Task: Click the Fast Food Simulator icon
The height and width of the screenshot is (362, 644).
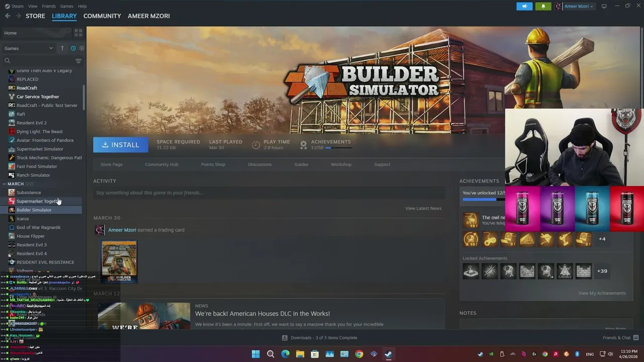Action: click(12, 166)
